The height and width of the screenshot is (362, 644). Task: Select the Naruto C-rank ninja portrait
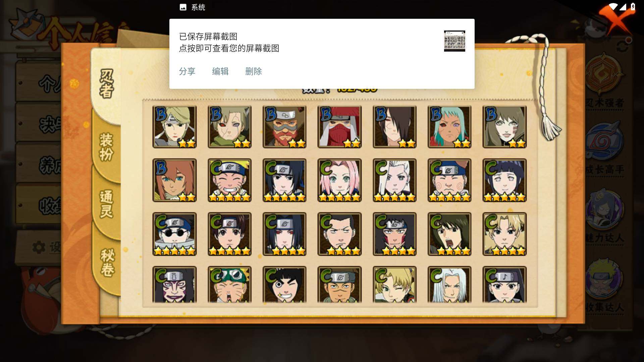point(229,180)
